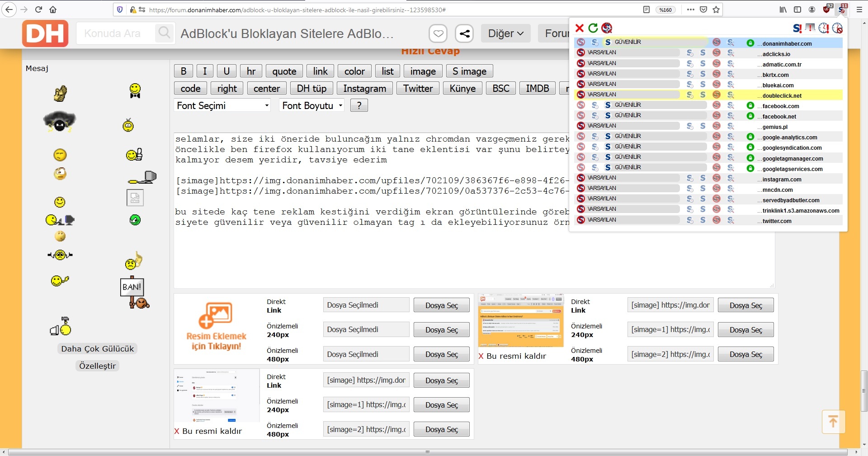Click the S image editor button
This screenshot has height=456, width=868.
tap(469, 71)
